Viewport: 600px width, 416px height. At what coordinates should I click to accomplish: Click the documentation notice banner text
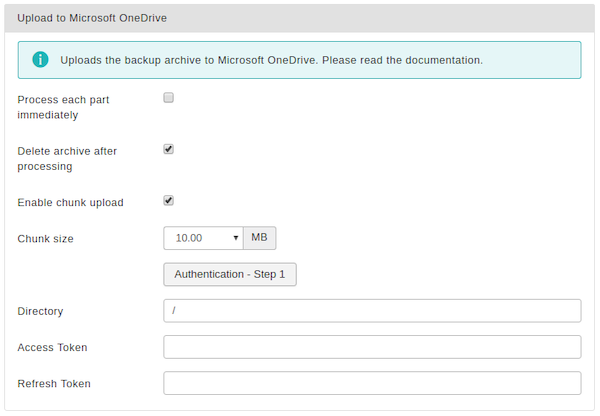(272, 60)
